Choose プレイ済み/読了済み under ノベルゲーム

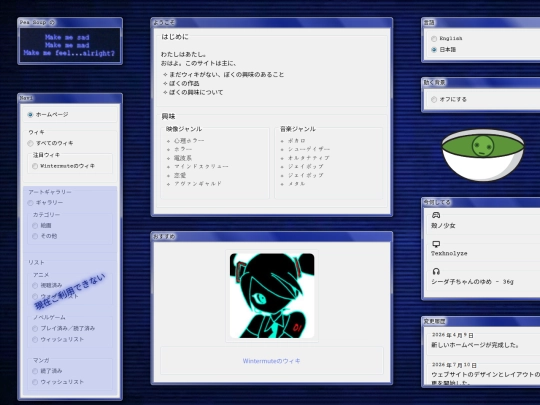pos(35,329)
